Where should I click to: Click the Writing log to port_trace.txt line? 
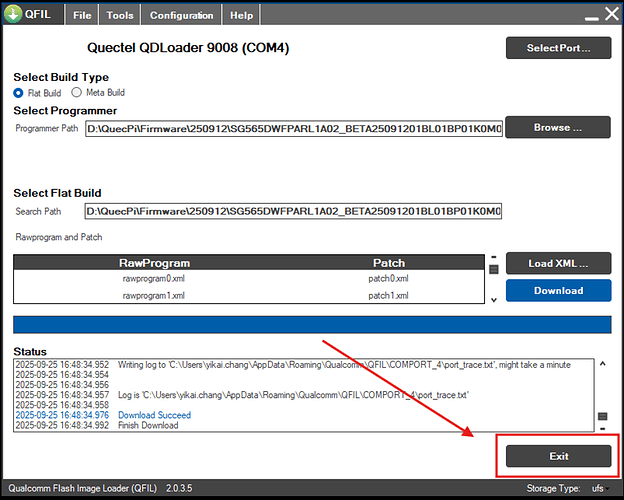click(x=344, y=365)
